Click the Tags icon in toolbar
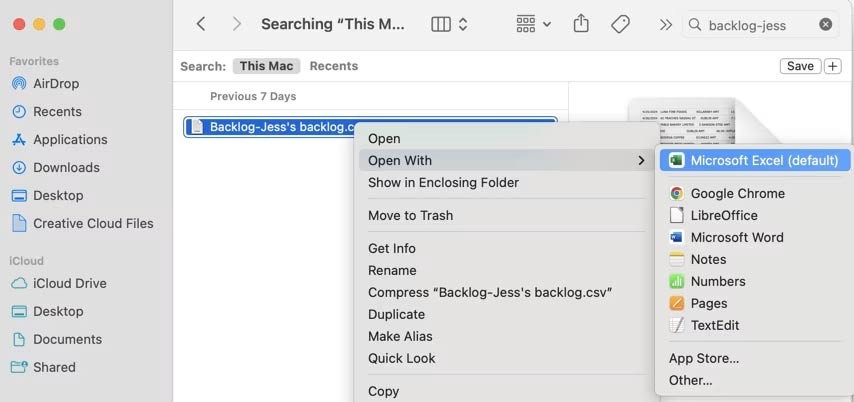This screenshot has height=402, width=854. click(621, 24)
